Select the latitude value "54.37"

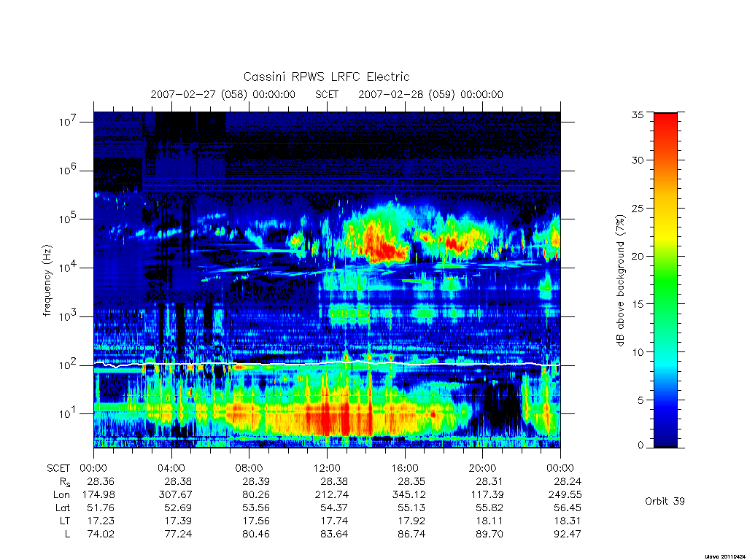[x=334, y=507]
